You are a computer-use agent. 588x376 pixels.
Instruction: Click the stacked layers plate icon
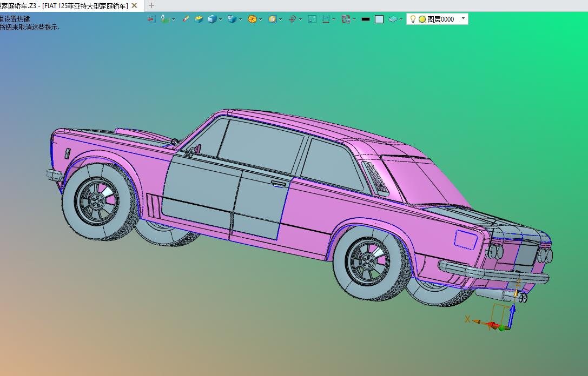pyautogui.click(x=393, y=19)
